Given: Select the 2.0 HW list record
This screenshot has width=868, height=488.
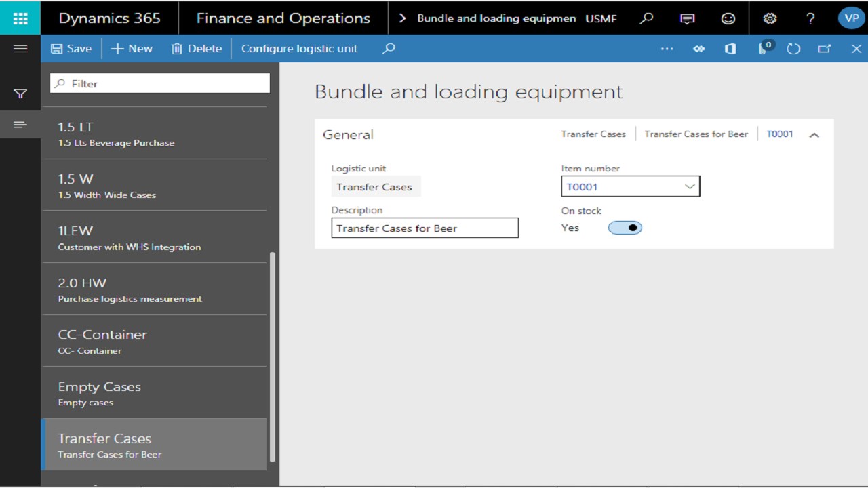Looking at the screenshot, I should point(155,289).
